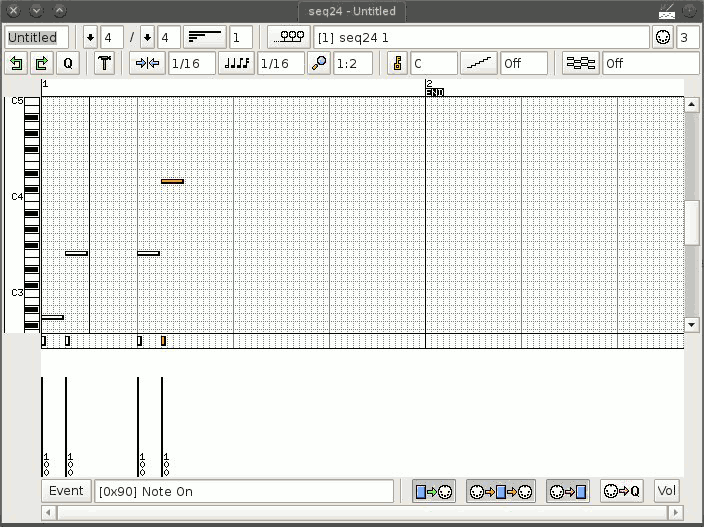Open the zoom magnifier menu
This screenshot has width=704, height=527.
[x=319, y=64]
